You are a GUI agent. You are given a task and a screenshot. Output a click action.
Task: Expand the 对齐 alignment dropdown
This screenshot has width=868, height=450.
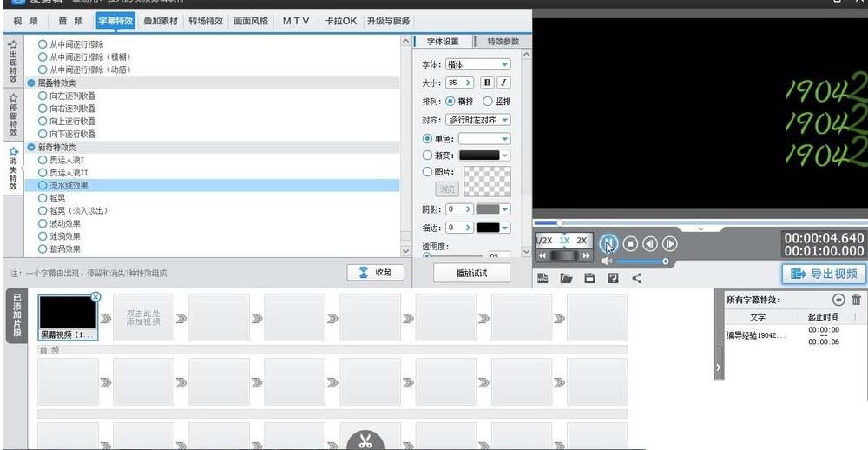[477, 119]
